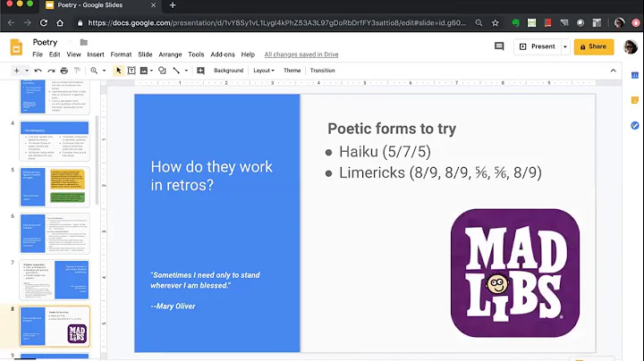644x361 pixels.
Task: Open the insert image dropdown arrow
Action: pyautogui.click(x=151, y=71)
